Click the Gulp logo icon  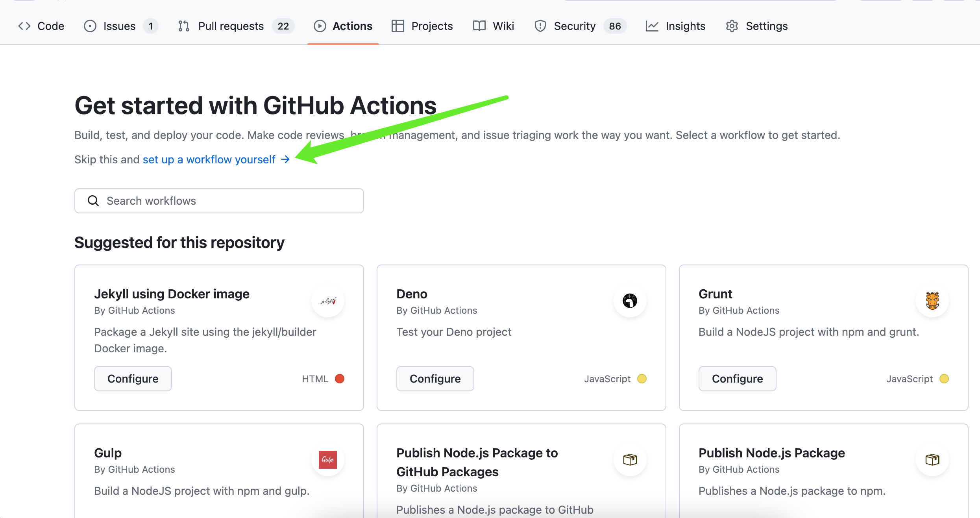[x=328, y=460]
